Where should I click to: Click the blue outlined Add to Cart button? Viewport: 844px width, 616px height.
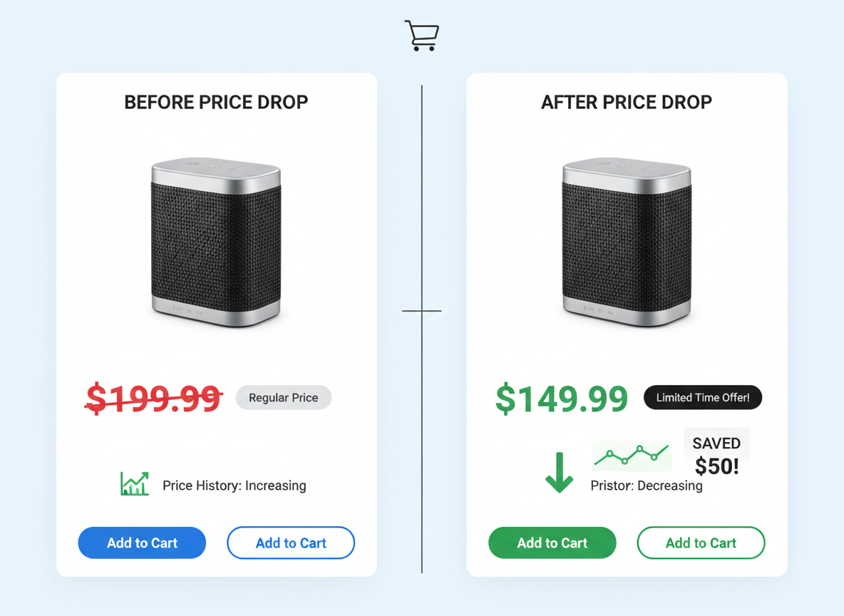point(290,543)
